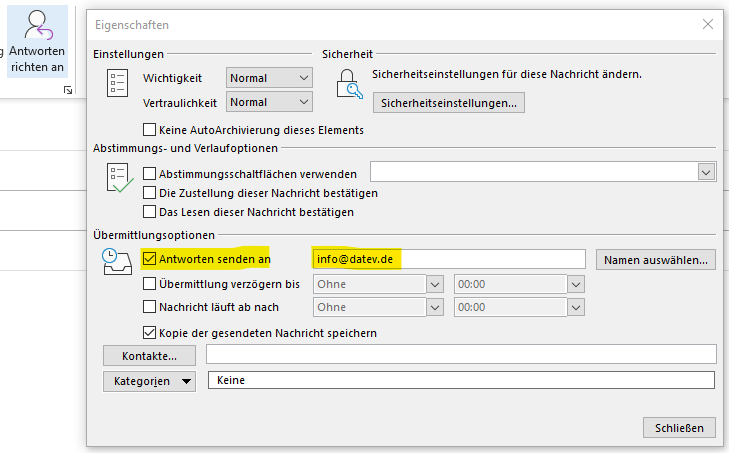Open the date dropdown for Übermittlung verzögern bis
Screen dimensions: 729x453
click(435, 284)
